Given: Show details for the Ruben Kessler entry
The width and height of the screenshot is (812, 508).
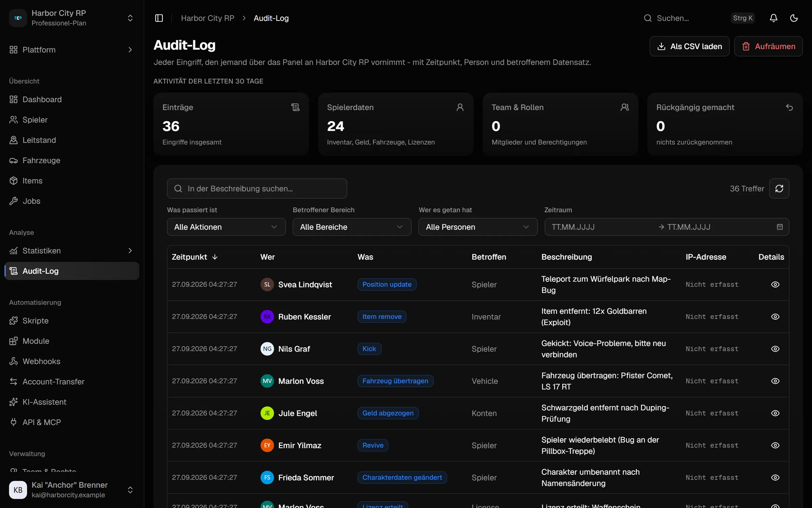Looking at the screenshot, I should click(775, 317).
